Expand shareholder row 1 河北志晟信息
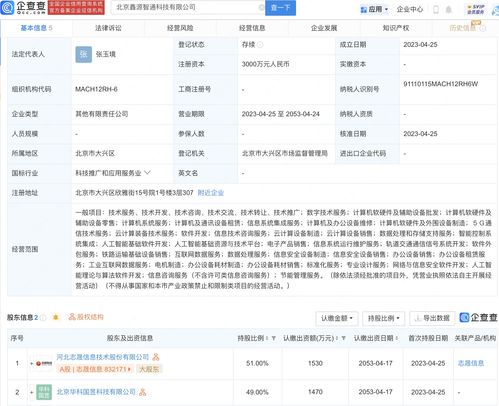This screenshot has height=406, width=499. [x=32, y=363]
